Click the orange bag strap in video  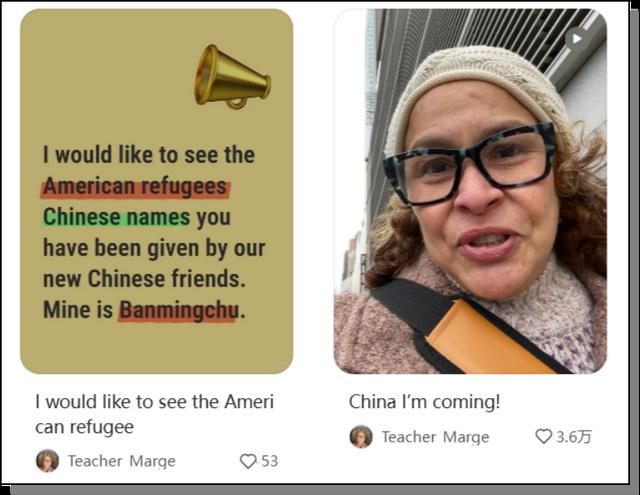[x=488, y=338]
